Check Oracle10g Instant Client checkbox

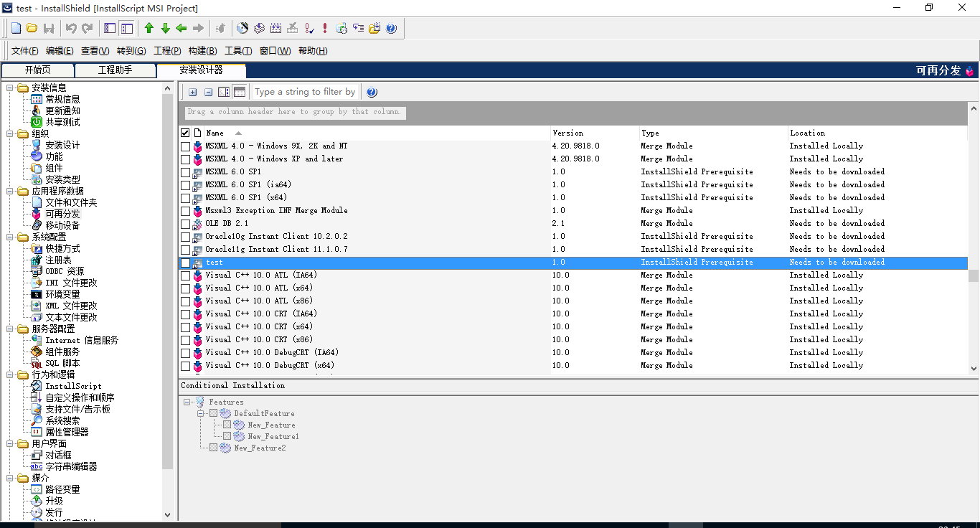coord(185,237)
